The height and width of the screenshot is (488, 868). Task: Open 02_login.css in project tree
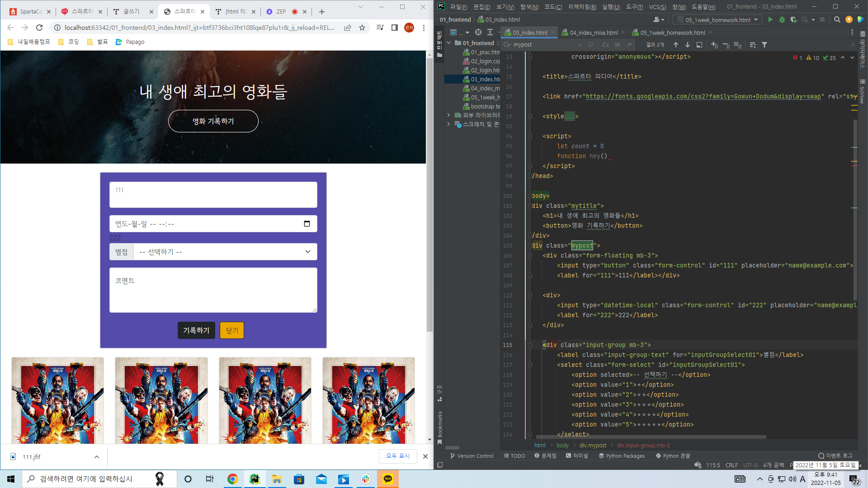click(482, 61)
